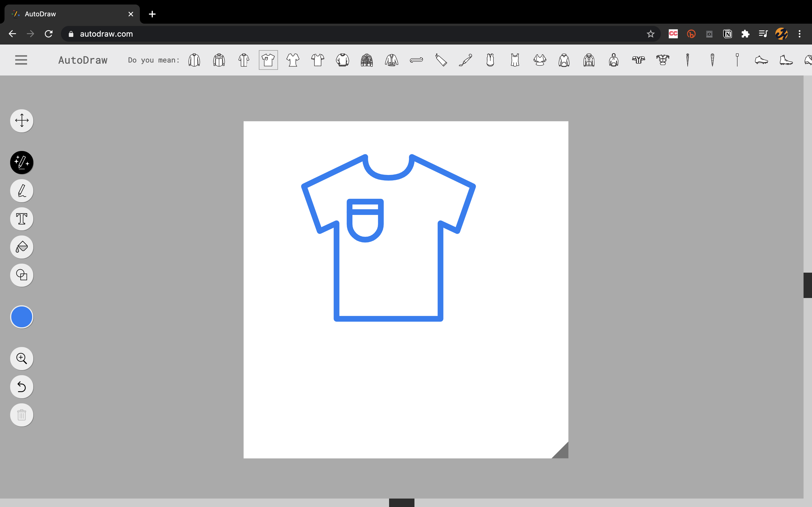Choose the paintbrush suggestion drawing
Screen dimensions: 812x507
point(465,60)
